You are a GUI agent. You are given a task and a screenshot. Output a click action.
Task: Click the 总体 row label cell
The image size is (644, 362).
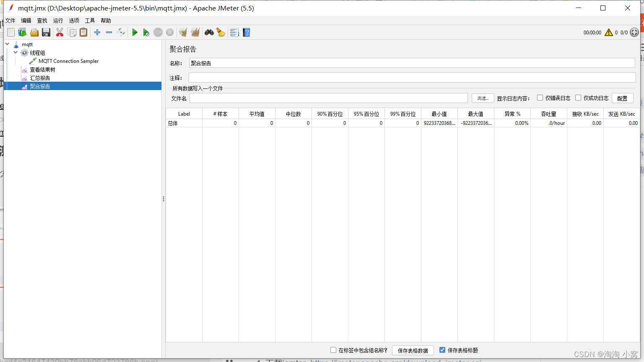click(x=184, y=123)
